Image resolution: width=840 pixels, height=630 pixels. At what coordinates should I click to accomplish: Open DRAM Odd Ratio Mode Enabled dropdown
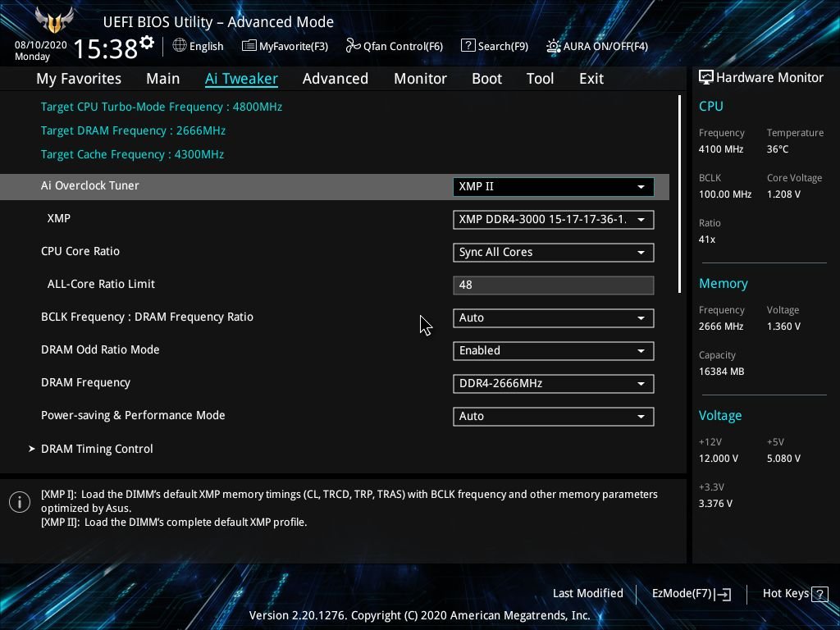coord(554,351)
